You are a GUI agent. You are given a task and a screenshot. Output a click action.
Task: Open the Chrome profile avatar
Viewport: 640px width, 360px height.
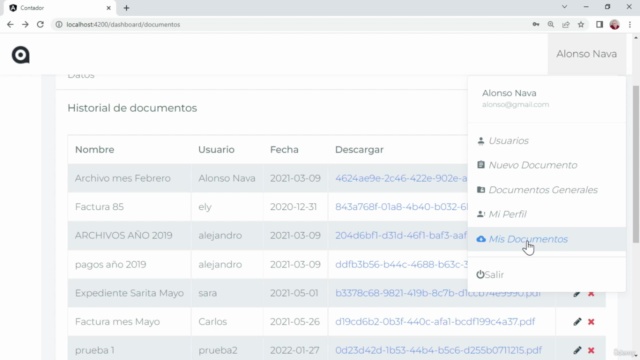[x=615, y=24]
